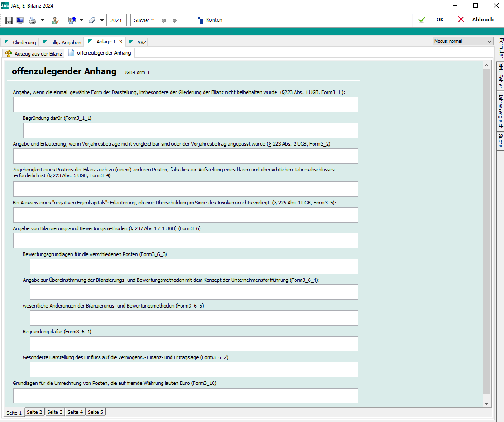Switch to the Gliederung tab
This screenshot has height=422, width=504.
(20, 43)
